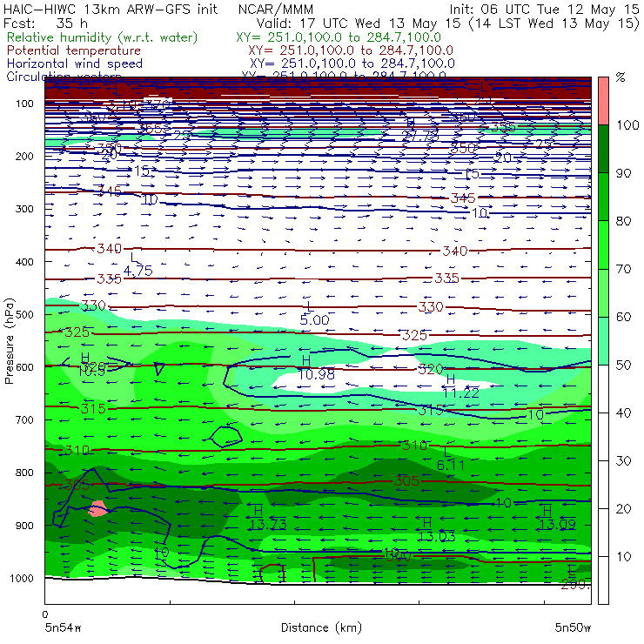The width and height of the screenshot is (644, 644).
Task: Click the 500 hPa pressure axis tick label
Action: (x=24, y=315)
